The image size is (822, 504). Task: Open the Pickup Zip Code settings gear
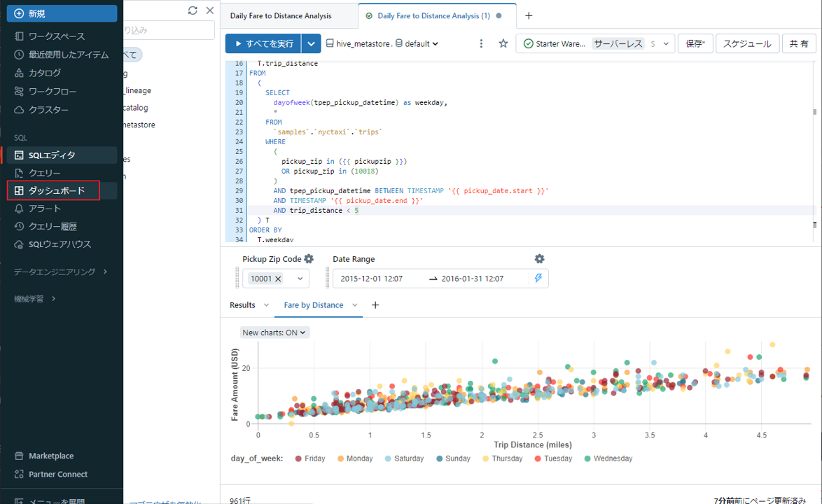309,259
